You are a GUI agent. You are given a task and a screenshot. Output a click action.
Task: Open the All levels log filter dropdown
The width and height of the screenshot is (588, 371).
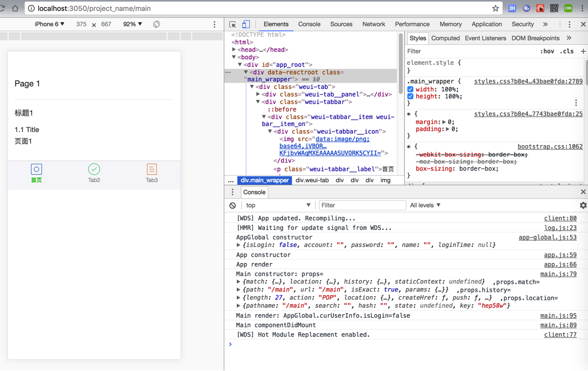[x=425, y=205]
